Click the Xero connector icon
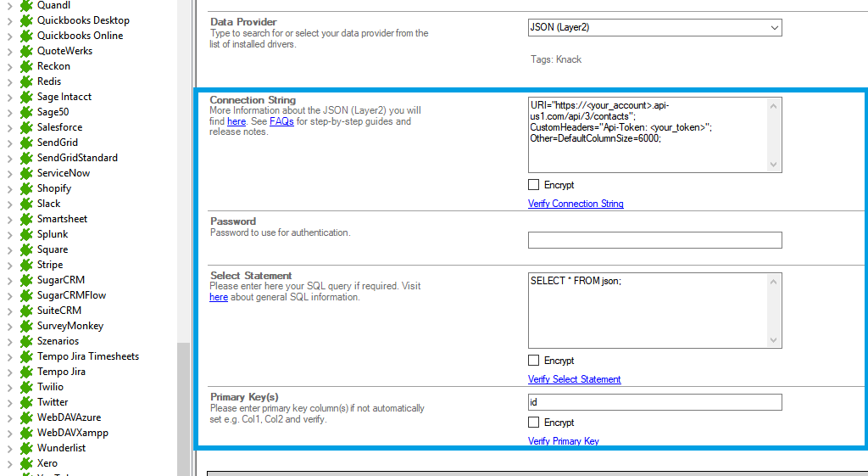 [x=26, y=463]
